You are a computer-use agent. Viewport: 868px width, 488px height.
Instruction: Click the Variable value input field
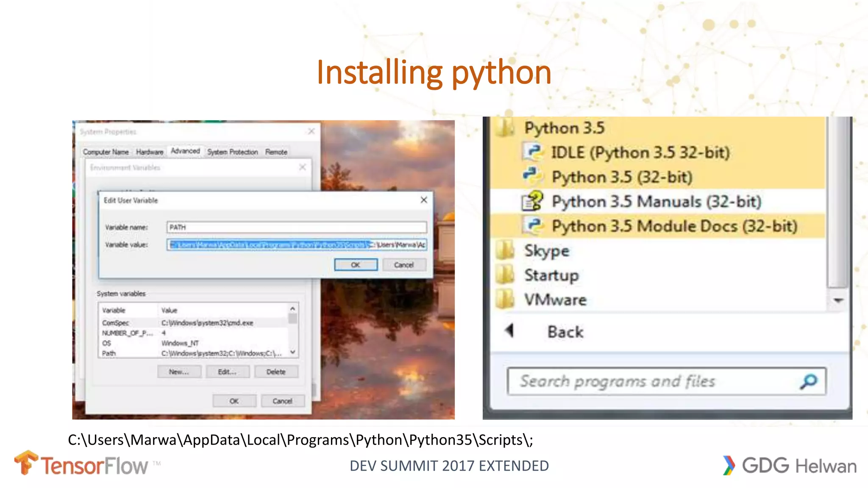point(297,244)
